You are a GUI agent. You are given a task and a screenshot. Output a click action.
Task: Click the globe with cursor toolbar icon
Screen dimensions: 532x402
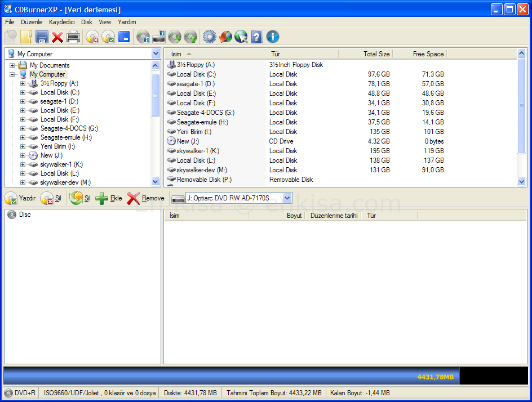coord(241,37)
